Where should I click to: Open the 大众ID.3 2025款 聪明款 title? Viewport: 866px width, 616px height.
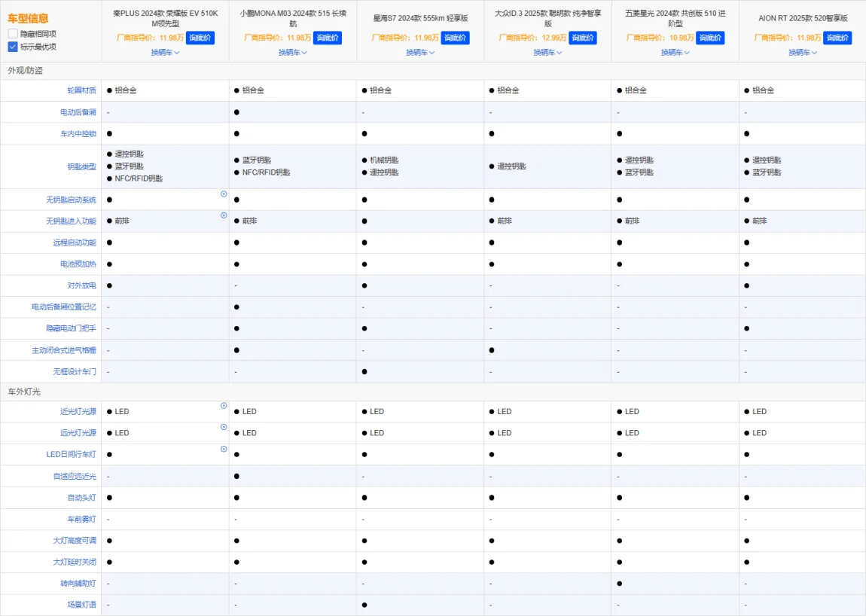[x=548, y=18]
